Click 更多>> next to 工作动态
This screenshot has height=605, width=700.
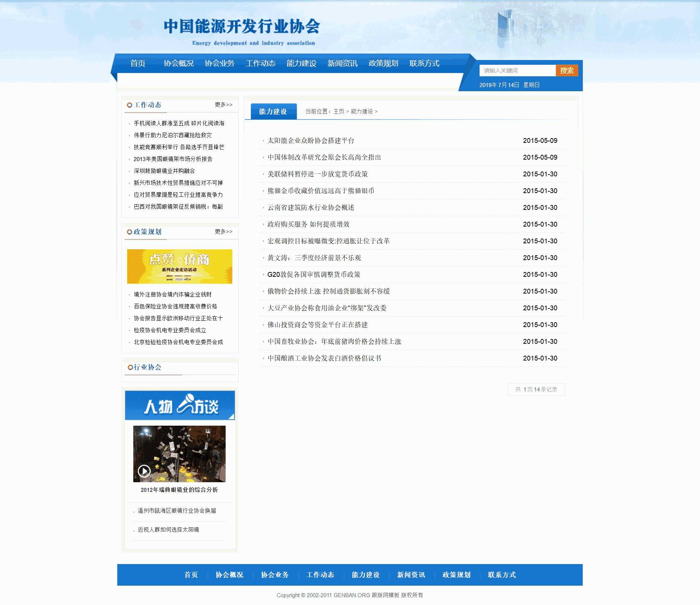click(223, 105)
